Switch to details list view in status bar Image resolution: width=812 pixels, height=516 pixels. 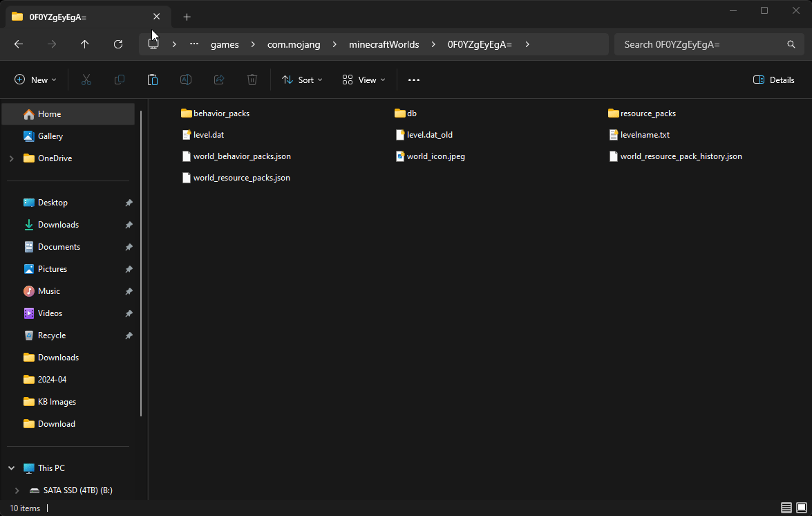(786, 508)
